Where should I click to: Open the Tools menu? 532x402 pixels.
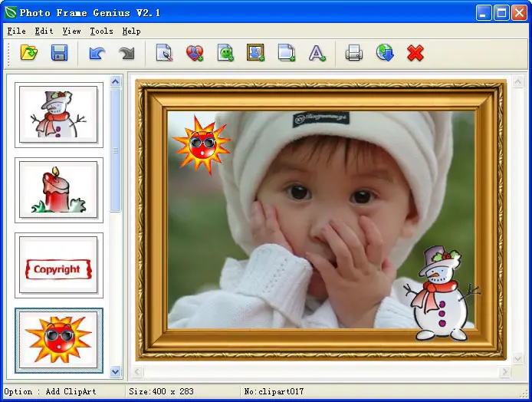point(101,31)
